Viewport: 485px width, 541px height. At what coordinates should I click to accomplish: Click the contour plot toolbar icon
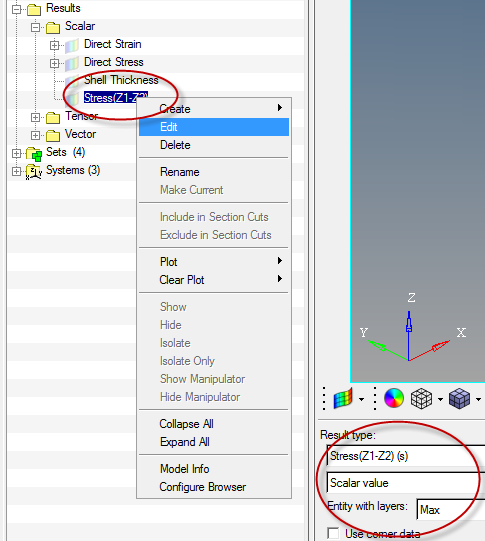coord(343,399)
